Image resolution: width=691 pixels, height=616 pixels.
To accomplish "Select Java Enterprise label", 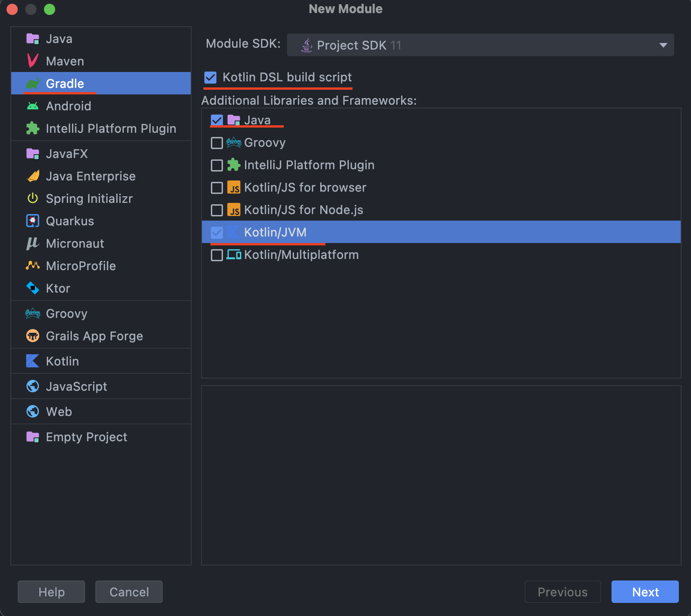I will click(91, 176).
